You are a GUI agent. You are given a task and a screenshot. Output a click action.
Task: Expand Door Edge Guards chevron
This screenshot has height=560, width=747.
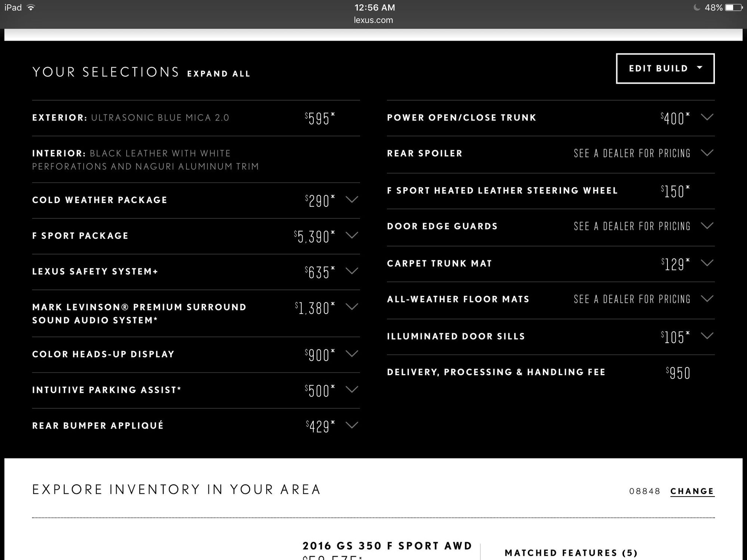707,225
